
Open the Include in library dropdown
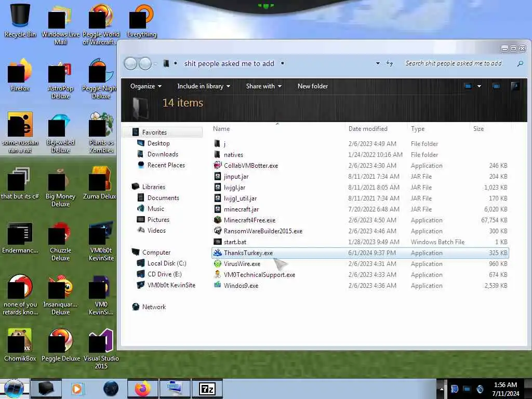[x=204, y=86]
